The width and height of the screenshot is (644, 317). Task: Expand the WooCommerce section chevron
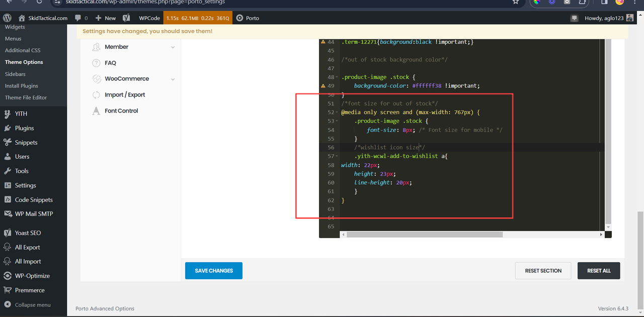(x=173, y=79)
